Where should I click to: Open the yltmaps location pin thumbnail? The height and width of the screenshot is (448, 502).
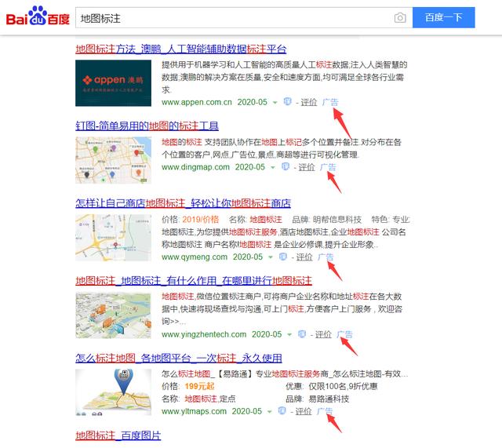click(113, 392)
